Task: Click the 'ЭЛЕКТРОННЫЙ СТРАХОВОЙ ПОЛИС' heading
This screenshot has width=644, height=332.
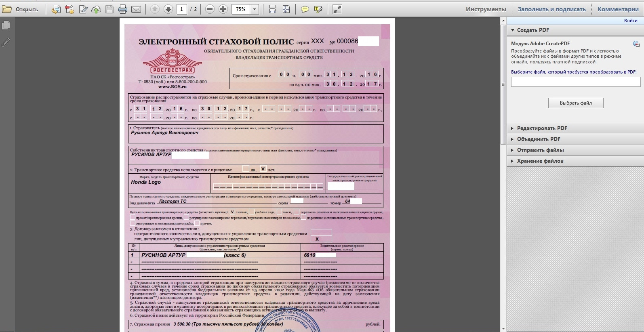Action: click(216, 42)
